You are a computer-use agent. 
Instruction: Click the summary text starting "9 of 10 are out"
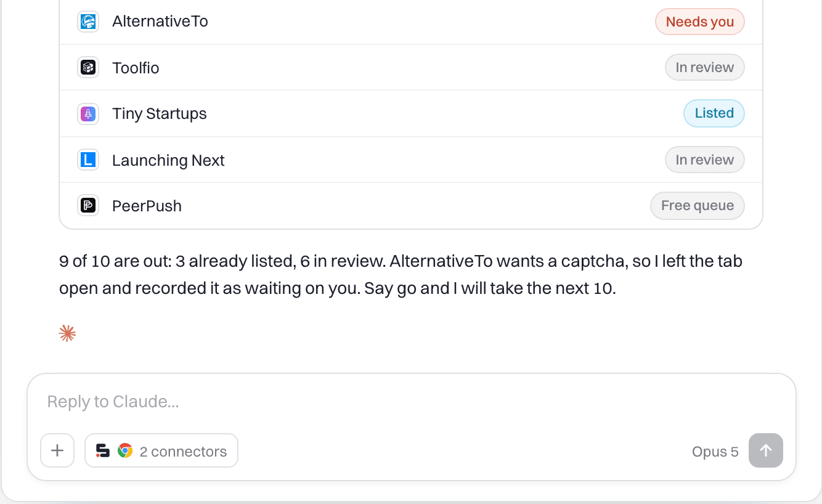(401, 275)
